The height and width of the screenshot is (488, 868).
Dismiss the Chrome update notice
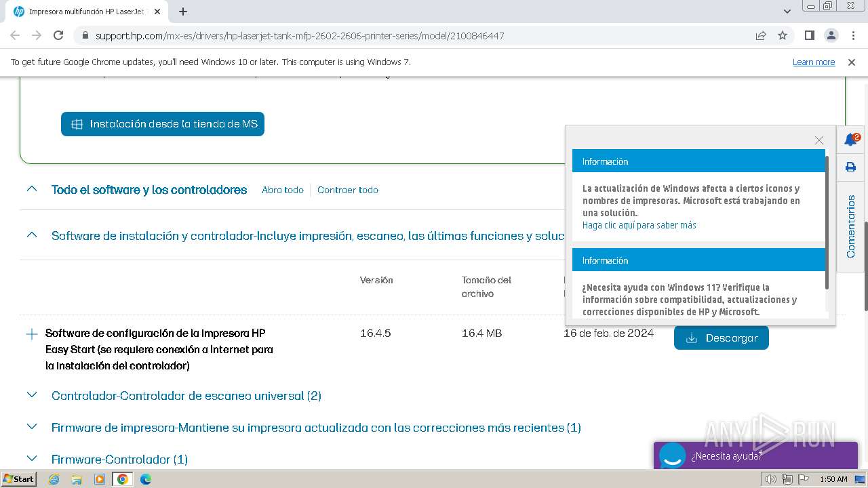[x=852, y=62]
